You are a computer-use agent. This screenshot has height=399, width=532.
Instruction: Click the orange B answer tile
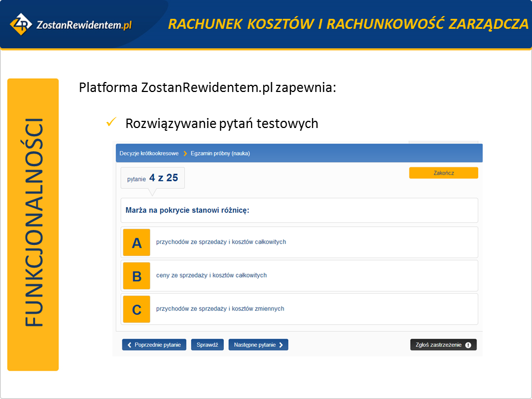pyautogui.click(x=136, y=276)
